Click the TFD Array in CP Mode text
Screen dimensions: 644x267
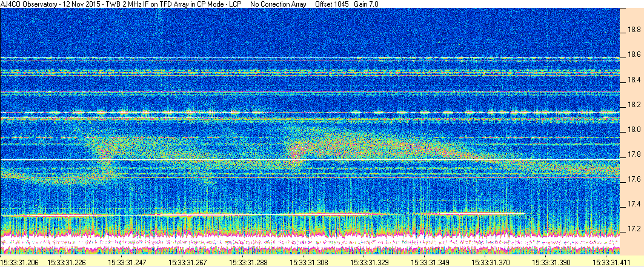194,4
